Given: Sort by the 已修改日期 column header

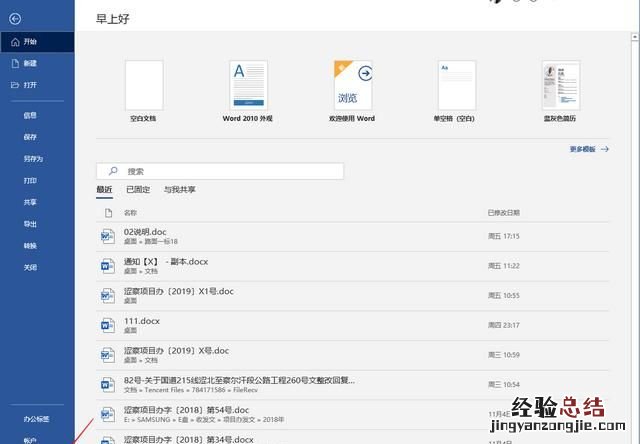Looking at the screenshot, I should tap(503, 213).
